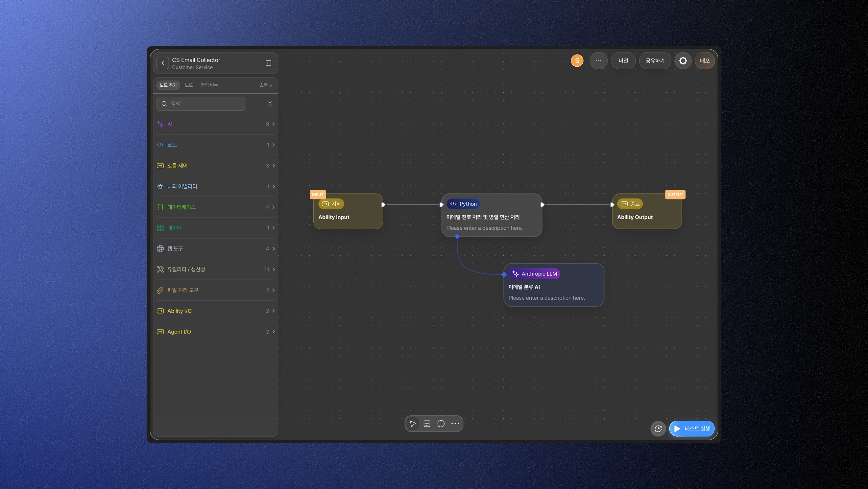868x489 pixels.
Task: Click the back arrow beside CS Email Collector
Action: (x=163, y=63)
